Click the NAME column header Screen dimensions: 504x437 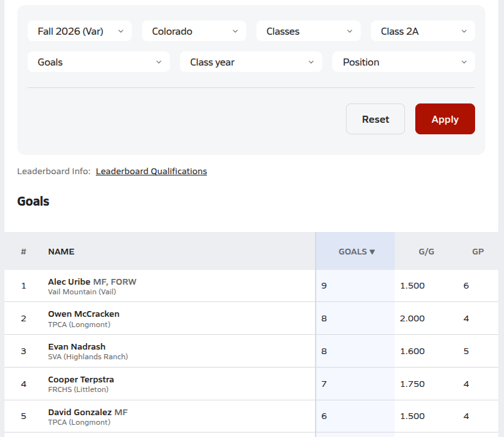(61, 252)
